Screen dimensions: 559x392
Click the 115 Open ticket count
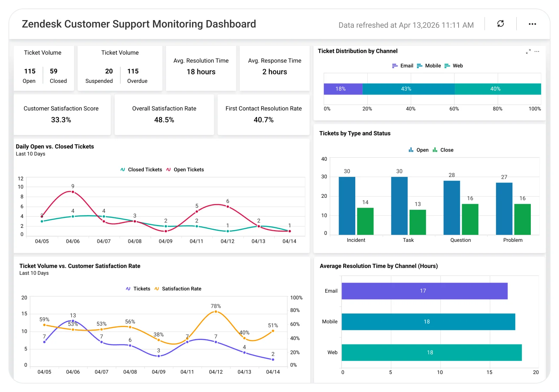click(30, 71)
